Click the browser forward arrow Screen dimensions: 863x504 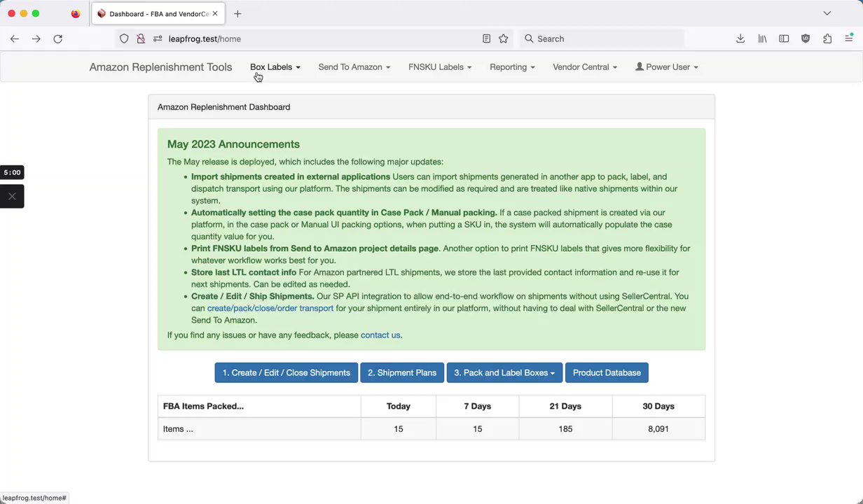point(36,39)
